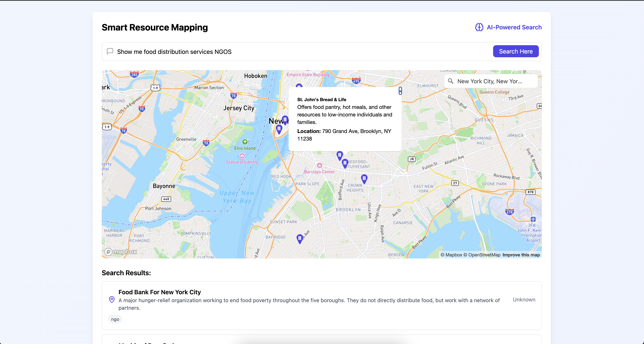644x344 pixels.
Task: Click the Mapbox logo on the map
Action: [121, 252]
